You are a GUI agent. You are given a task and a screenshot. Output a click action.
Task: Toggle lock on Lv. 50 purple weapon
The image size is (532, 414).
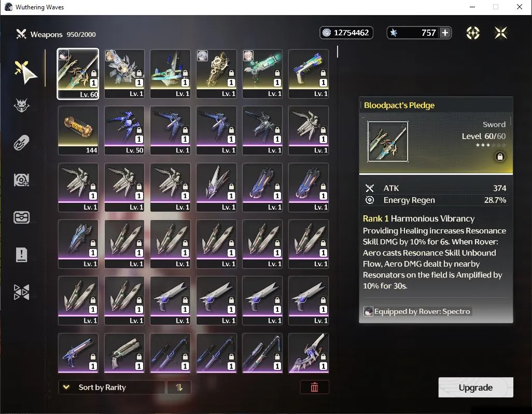139,130
